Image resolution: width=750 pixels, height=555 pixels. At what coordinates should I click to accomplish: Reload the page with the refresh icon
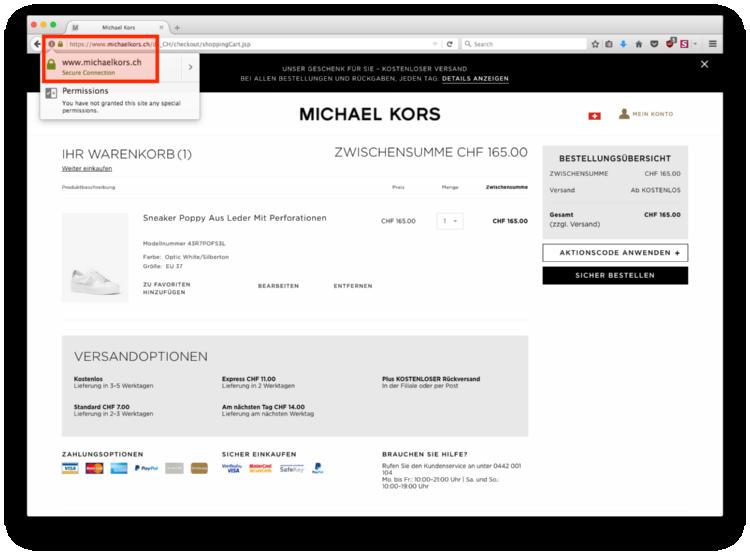[x=450, y=44]
